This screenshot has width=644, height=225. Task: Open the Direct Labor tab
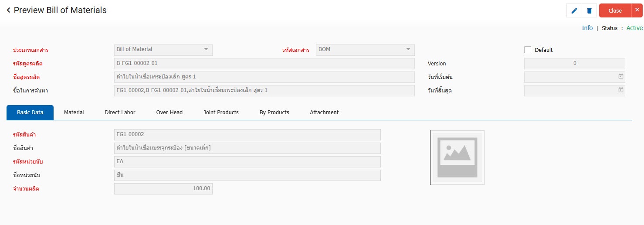pos(120,112)
